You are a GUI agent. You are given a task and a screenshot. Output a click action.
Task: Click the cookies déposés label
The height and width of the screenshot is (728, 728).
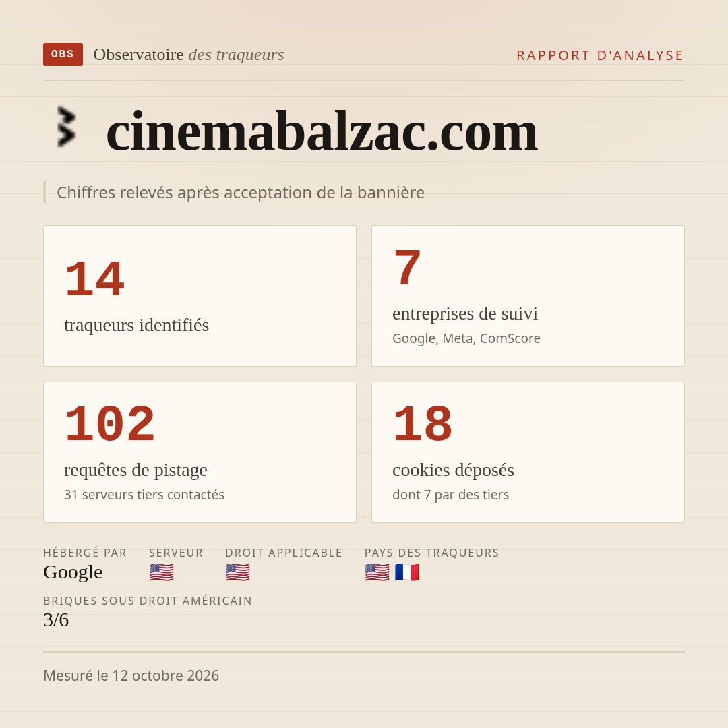click(453, 470)
